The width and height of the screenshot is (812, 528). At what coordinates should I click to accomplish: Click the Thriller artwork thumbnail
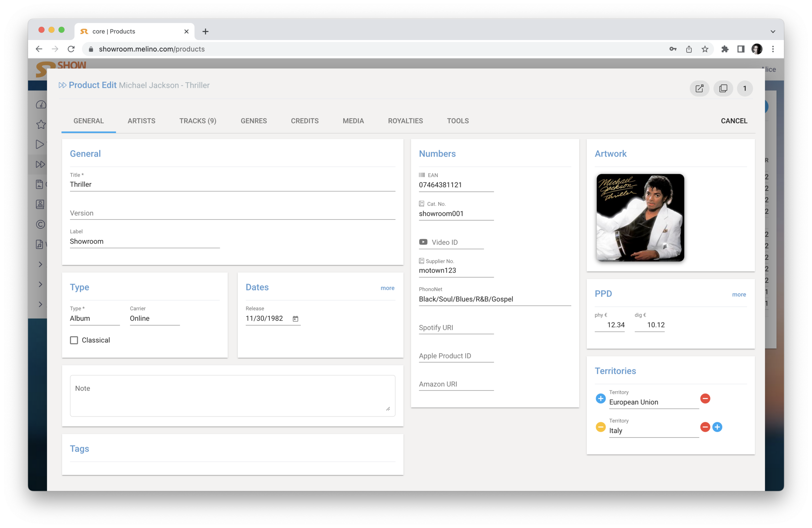(640, 218)
